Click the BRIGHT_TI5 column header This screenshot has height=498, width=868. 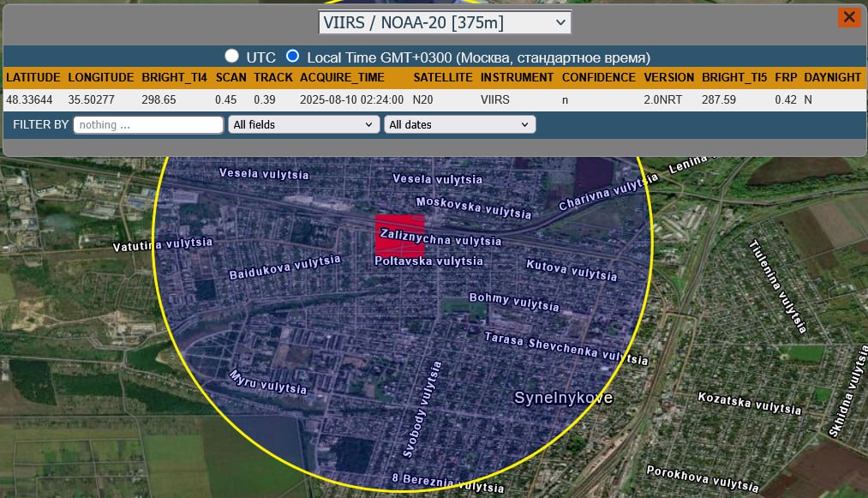pos(734,77)
